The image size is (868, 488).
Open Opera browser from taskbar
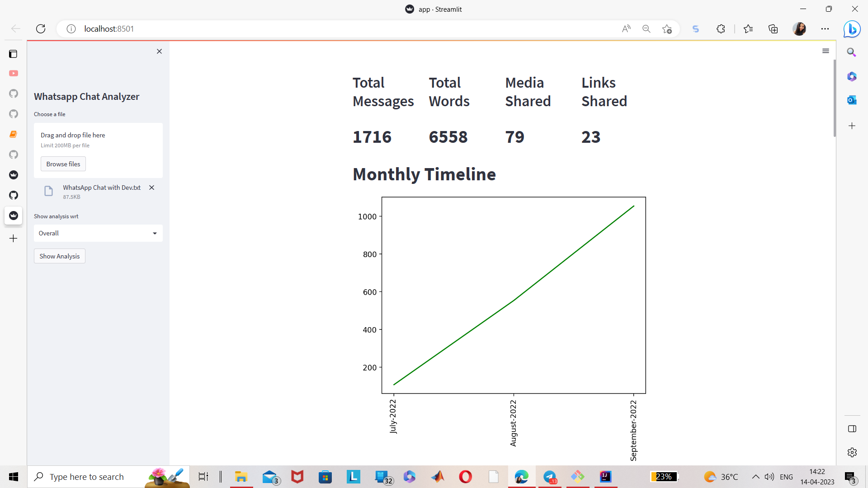tap(465, 477)
